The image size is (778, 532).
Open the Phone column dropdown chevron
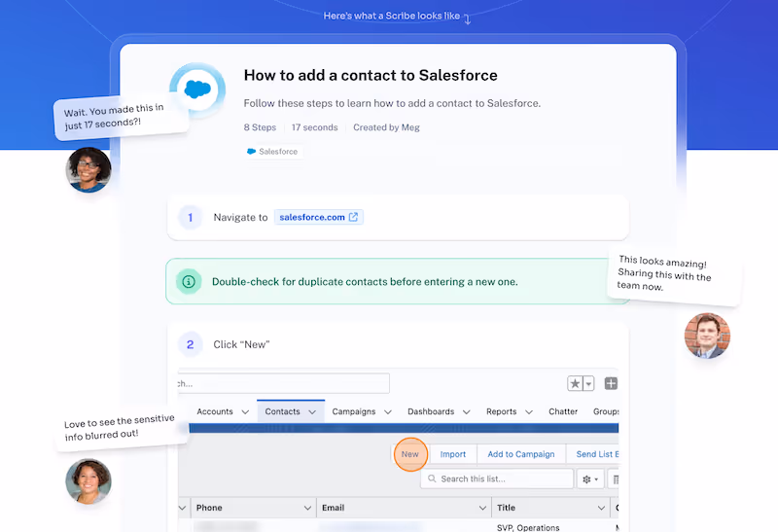pyautogui.click(x=307, y=508)
